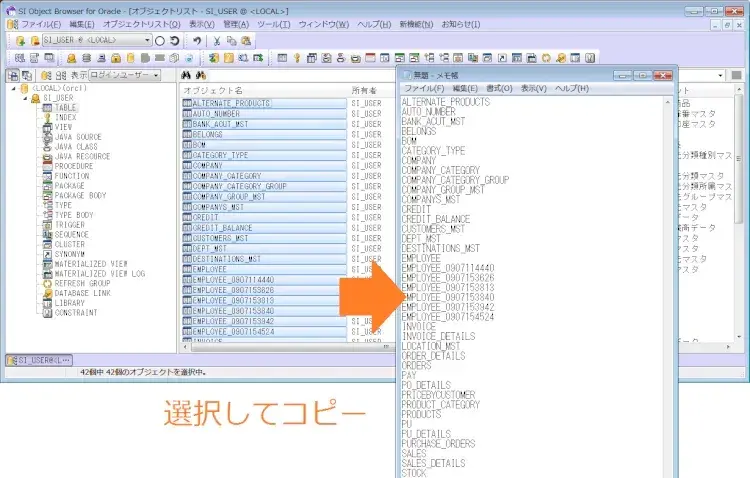Open the ツール(T) menu
Viewport: 750px width, 478px height.
[274, 24]
